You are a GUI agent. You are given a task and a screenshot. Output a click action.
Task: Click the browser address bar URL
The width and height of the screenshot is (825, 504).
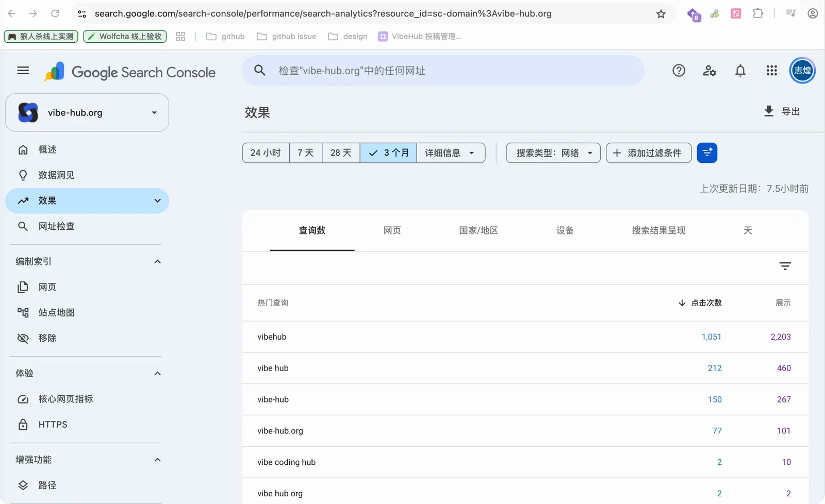(323, 13)
